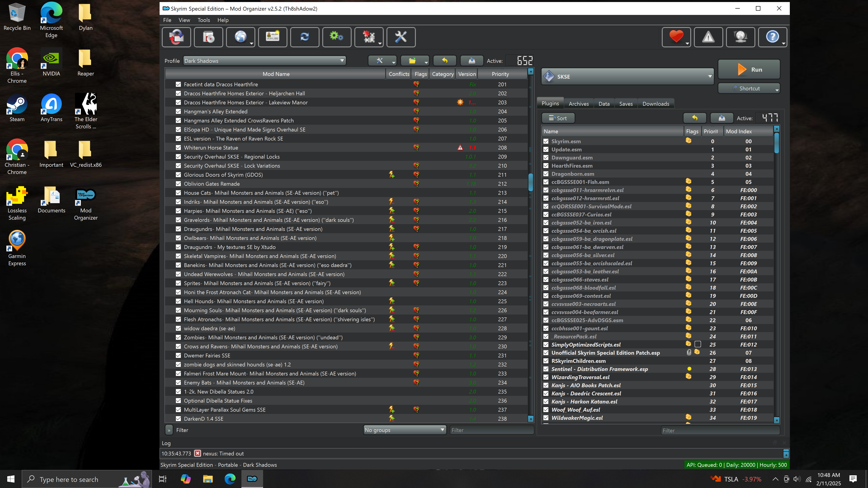Image resolution: width=868 pixels, height=488 pixels.
Task: Toggle DarkenD 1.4 SSE checkbox
Action: coord(178,419)
